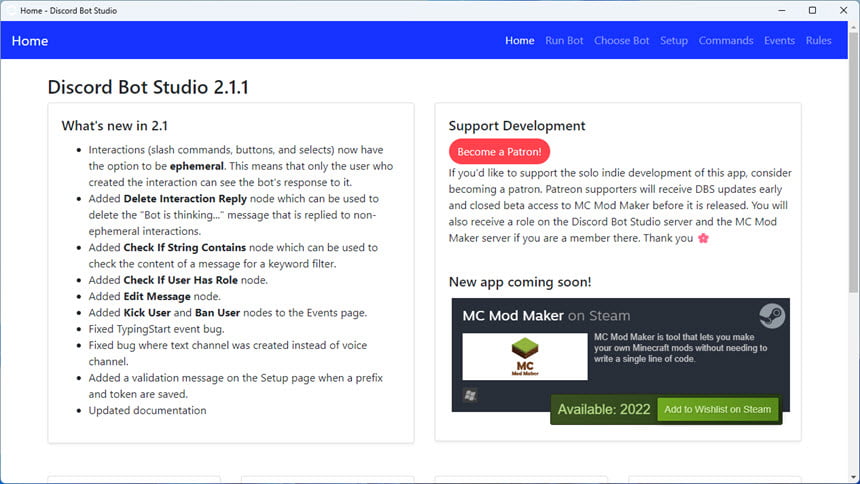Click the MC Mod Maker logo thumbnail
860x484 pixels.
click(x=524, y=357)
